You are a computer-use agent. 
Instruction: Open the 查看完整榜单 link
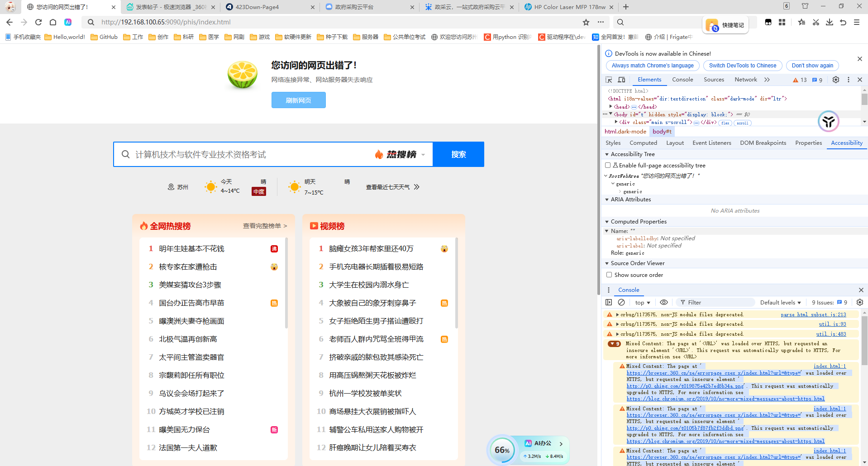265,226
